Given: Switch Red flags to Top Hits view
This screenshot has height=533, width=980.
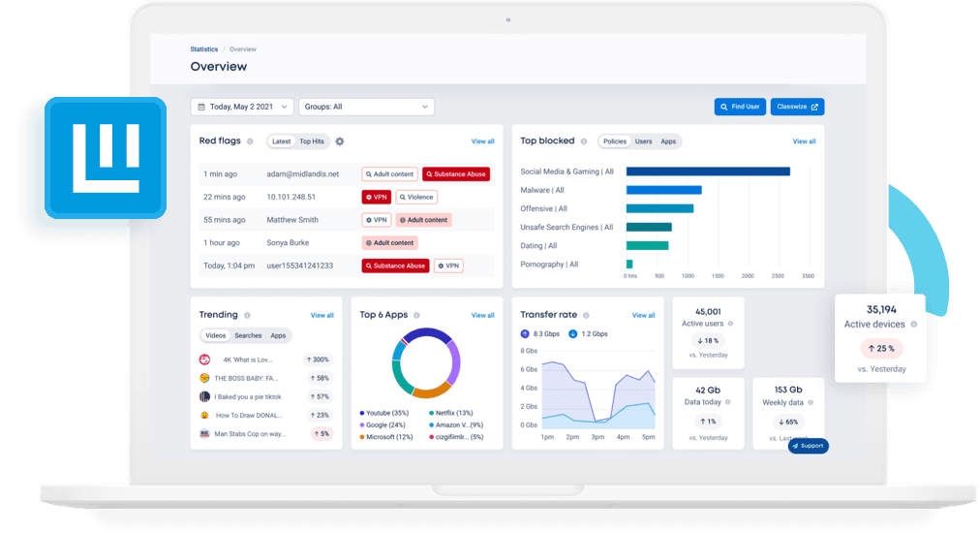Looking at the screenshot, I should coord(312,141).
